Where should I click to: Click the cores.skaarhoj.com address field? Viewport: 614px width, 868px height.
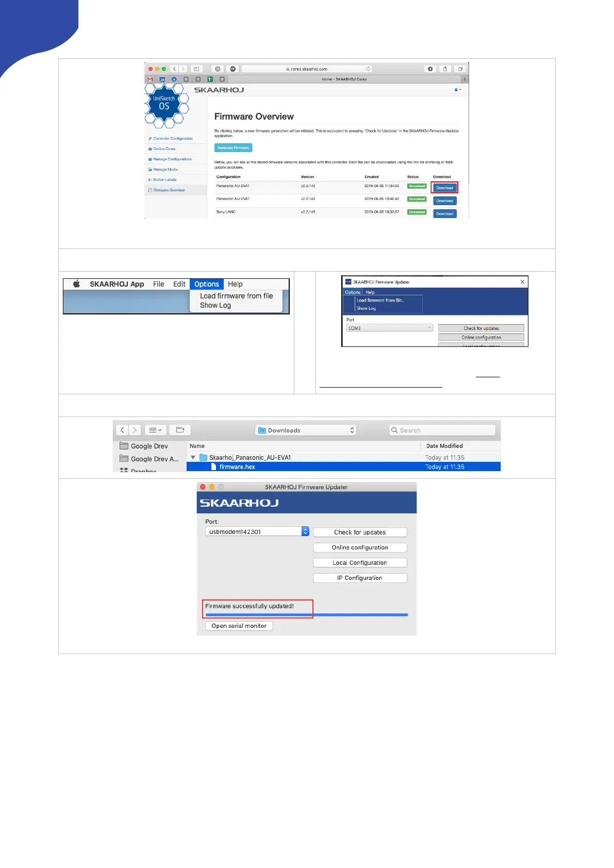tap(307, 69)
